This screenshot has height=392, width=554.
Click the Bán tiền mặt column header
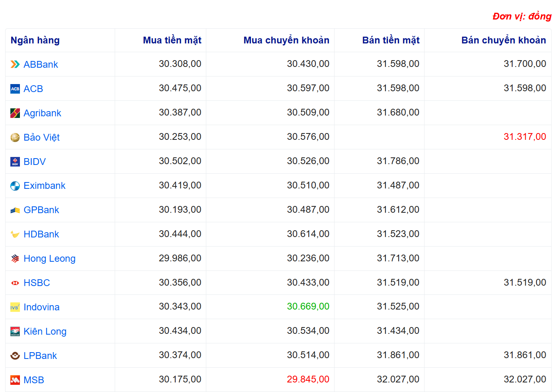pos(391,40)
